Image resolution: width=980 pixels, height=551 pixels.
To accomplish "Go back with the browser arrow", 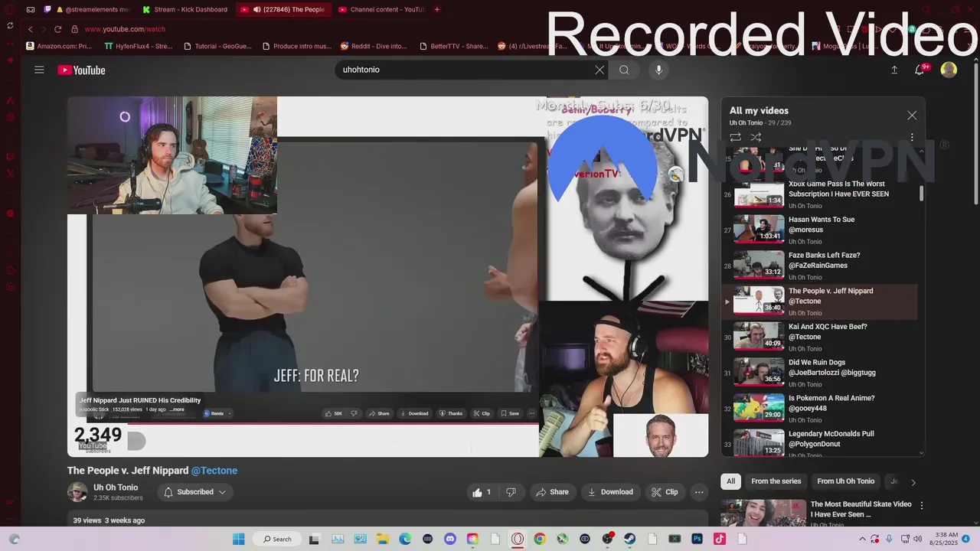I will (x=31, y=29).
